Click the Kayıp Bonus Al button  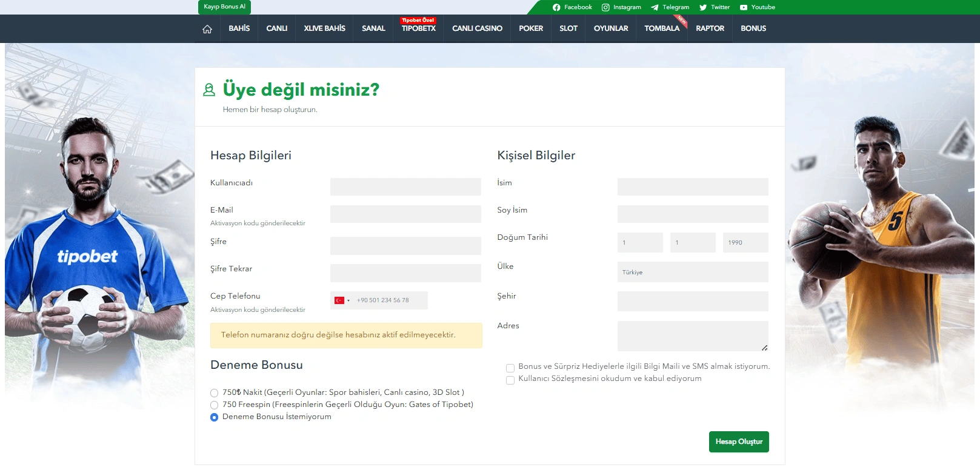(x=224, y=7)
